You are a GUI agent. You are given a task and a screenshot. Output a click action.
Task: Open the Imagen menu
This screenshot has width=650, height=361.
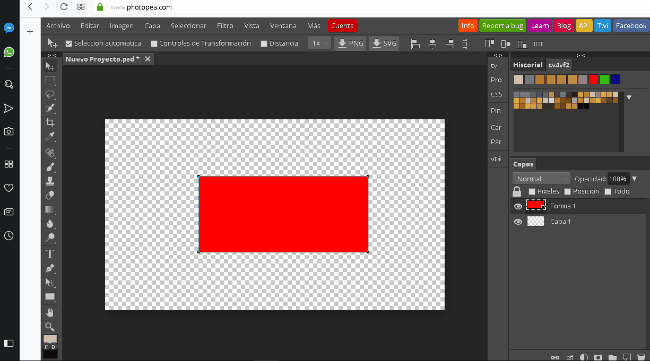coord(121,26)
